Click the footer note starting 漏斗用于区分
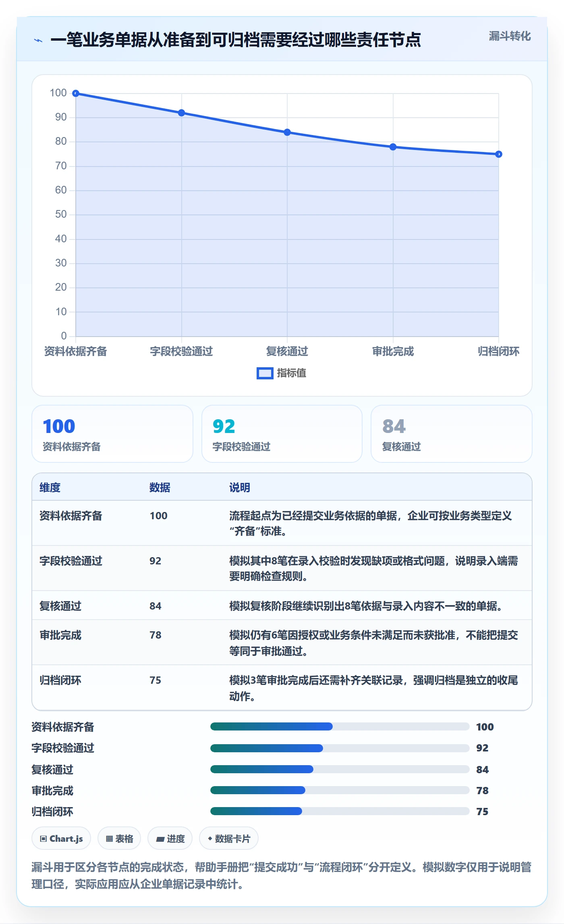The image size is (564, 924). click(282, 876)
